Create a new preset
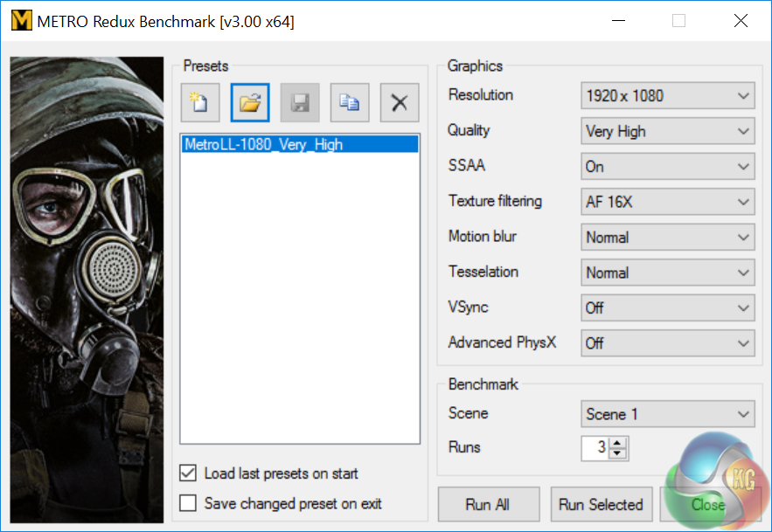 [x=199, y=103]
